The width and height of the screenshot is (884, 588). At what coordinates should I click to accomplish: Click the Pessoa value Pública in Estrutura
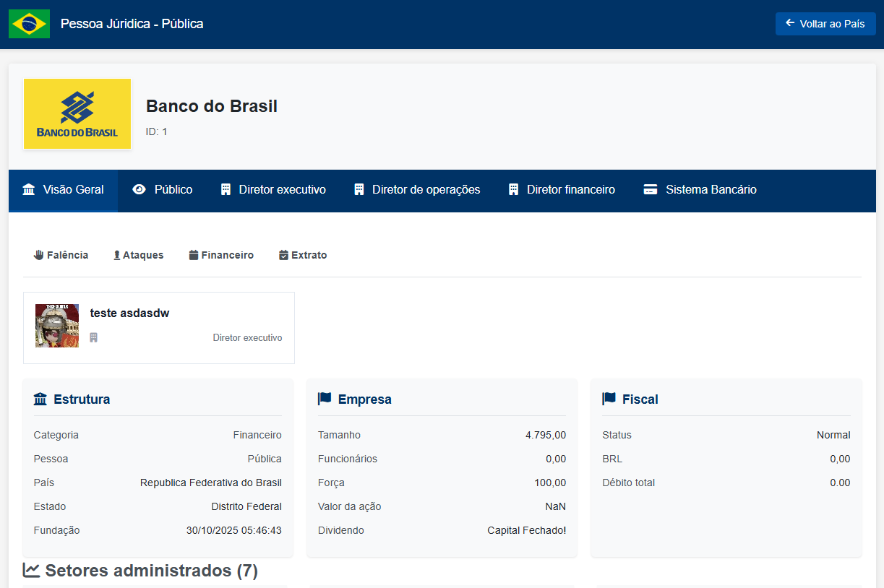pyautogui.click(x=265, y=459)
